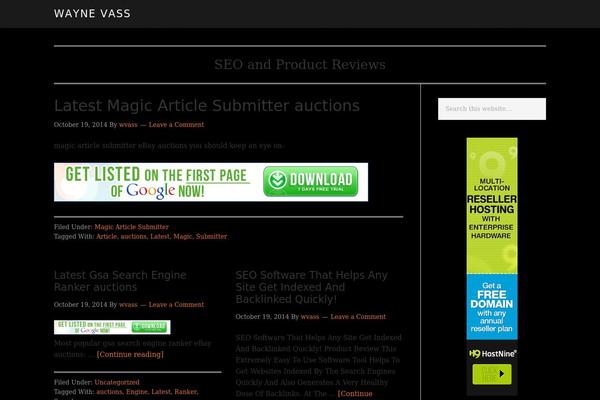Open the Latest Magic Article Submitter auctions post title
The height and width of the screenshot is (400, 600).
pyautogui.click(x=207, y=106)
